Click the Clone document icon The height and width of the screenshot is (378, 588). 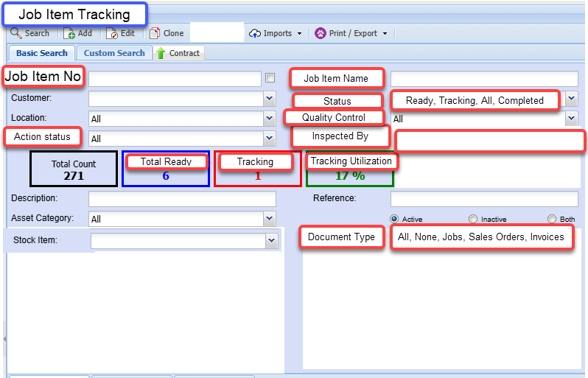coord(155,33)
